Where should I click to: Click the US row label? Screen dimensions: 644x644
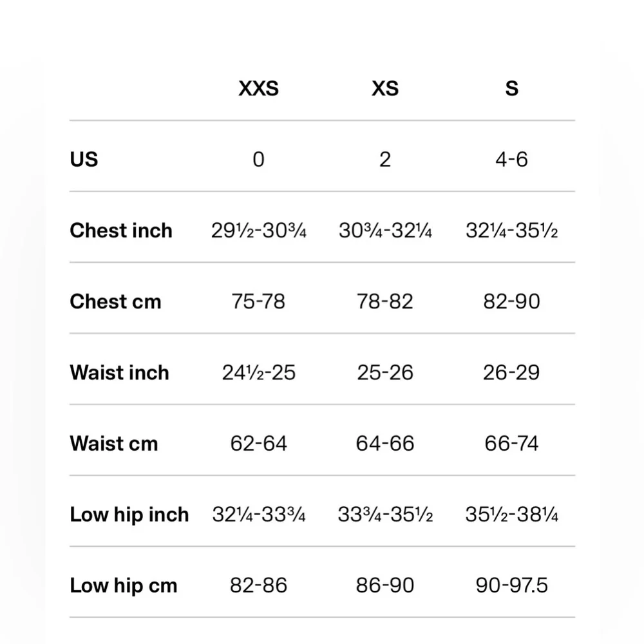(x=84, y=159)
